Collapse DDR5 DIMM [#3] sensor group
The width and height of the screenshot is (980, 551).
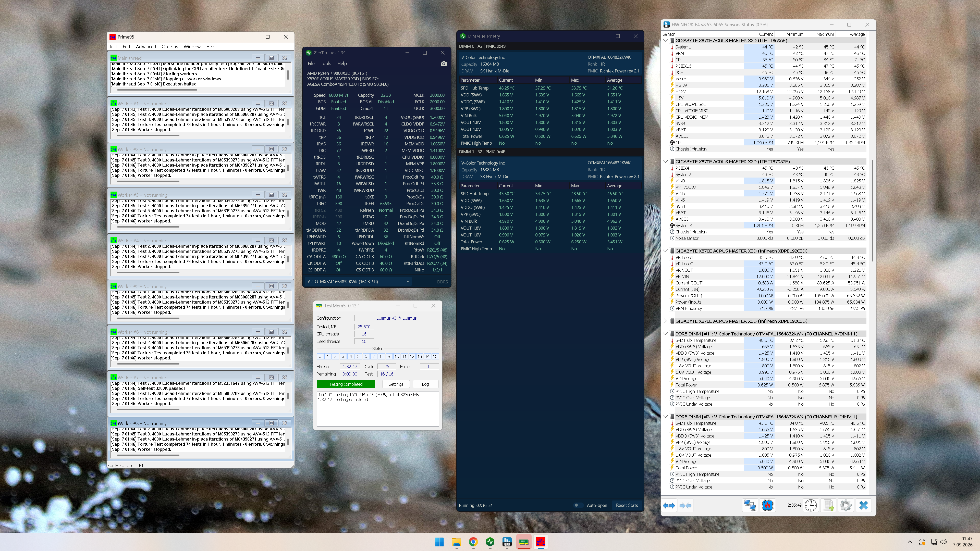[x=665, y=417]
